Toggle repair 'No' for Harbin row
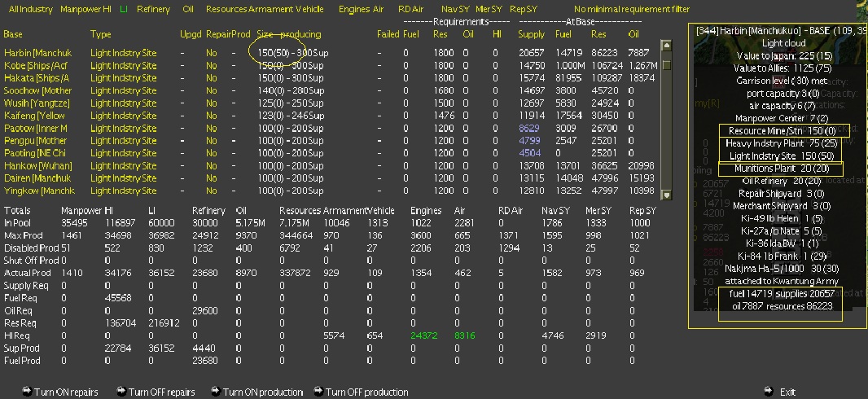This screenshot has width=868, height=399. 211,53
